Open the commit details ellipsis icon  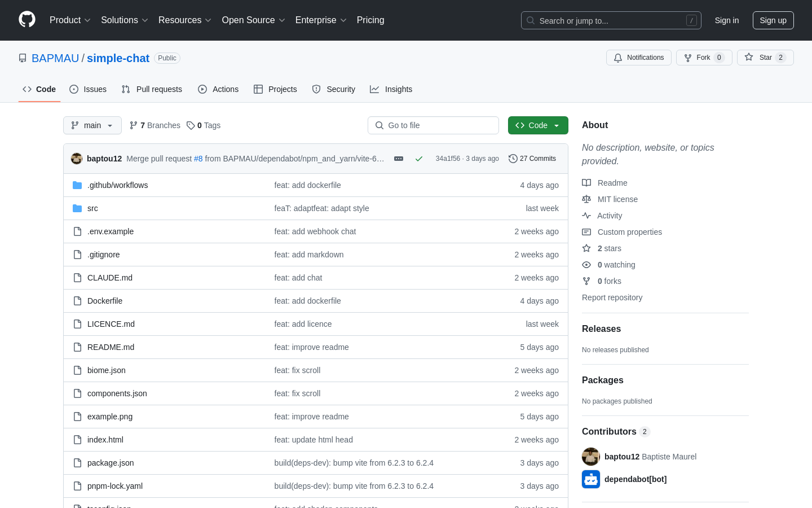click(x=399, y=159)
